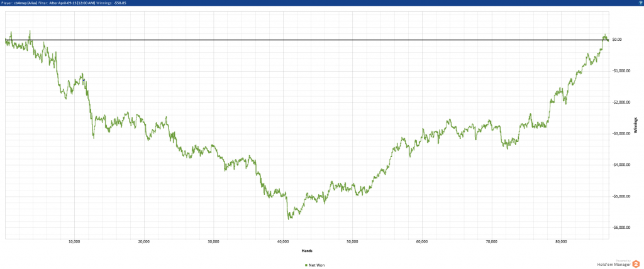
Task: Click the 80,000 hands axis tick label
Action: [561, 242]
